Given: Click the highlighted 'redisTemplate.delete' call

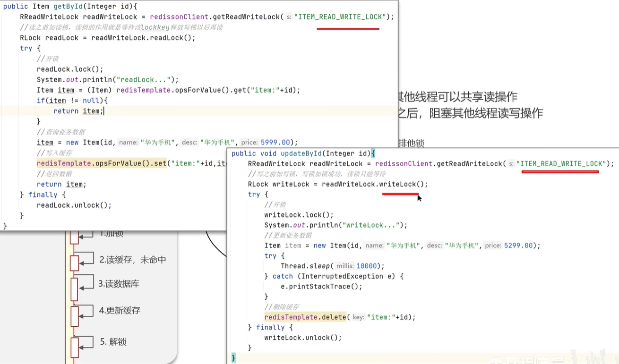Looking at the screenshot, I should point(306,317).
